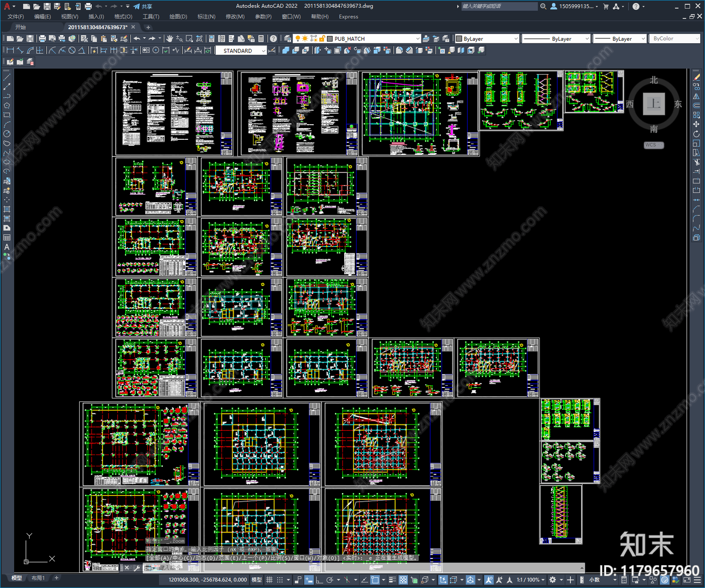Switch to the 开始 tab
The width and height of the screenshot is (705, 588).
pyautogui.click(x=21, y=27)
